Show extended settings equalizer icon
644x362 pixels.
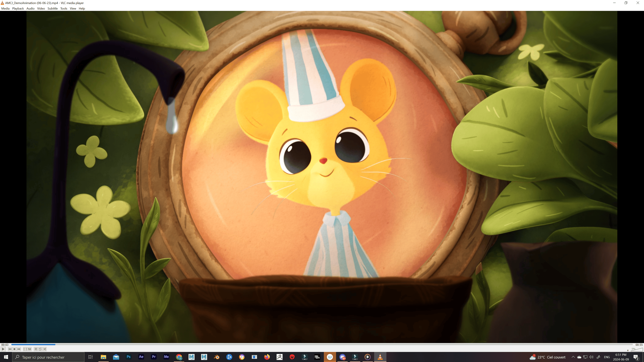[29, 349]
